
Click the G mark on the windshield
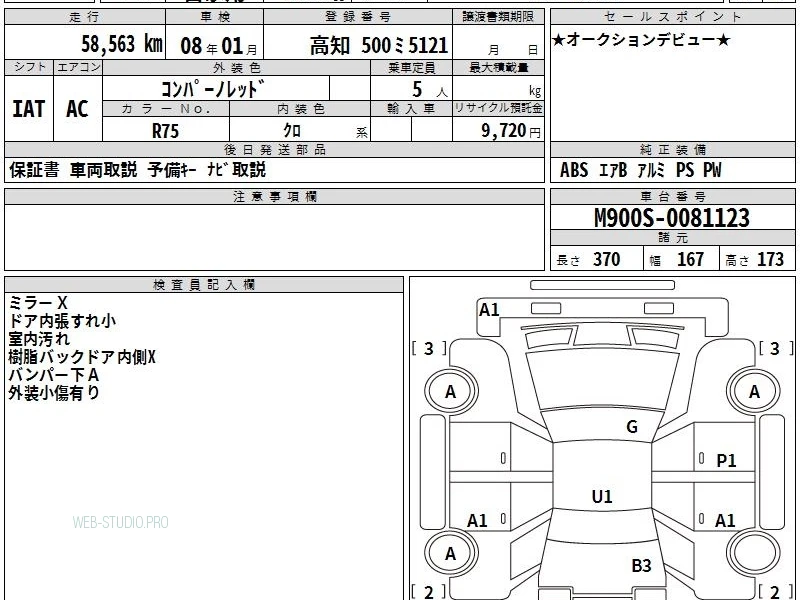(632, 427)
